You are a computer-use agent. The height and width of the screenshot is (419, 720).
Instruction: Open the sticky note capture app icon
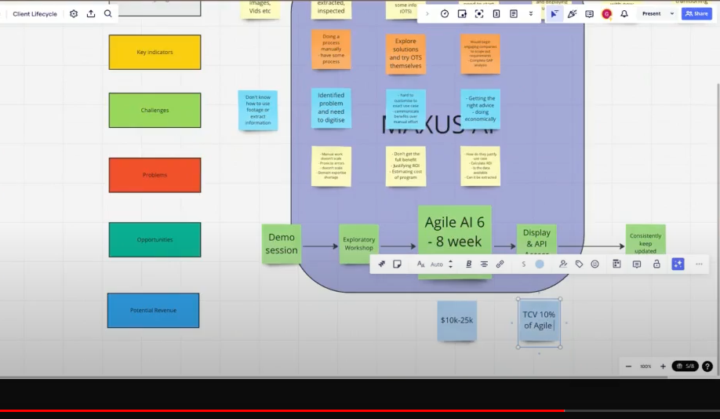462,14
